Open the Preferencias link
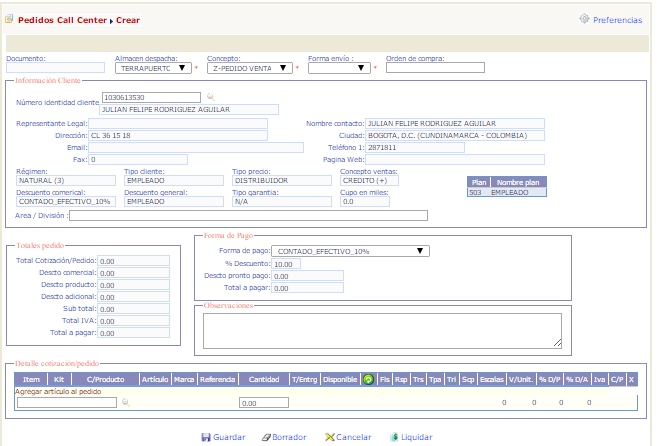This screenshot has height=446, width=661. 617,19
